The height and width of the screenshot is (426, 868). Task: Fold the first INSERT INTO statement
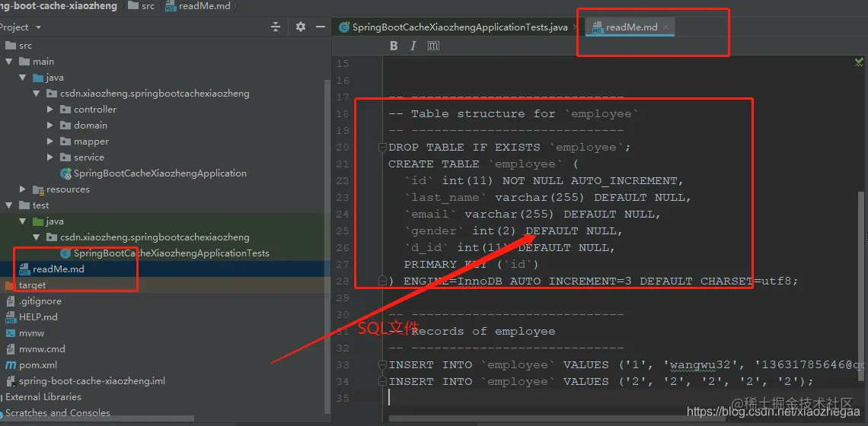(382, 365)
